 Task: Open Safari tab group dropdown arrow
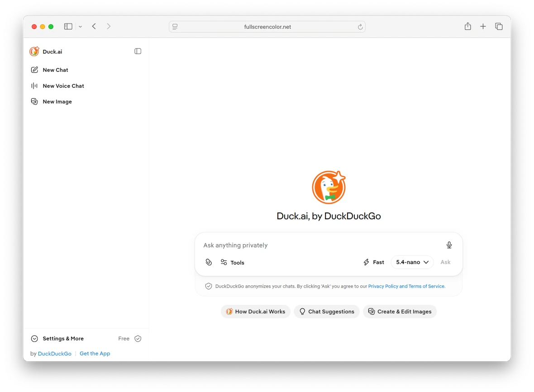click(x=81, y=27)
